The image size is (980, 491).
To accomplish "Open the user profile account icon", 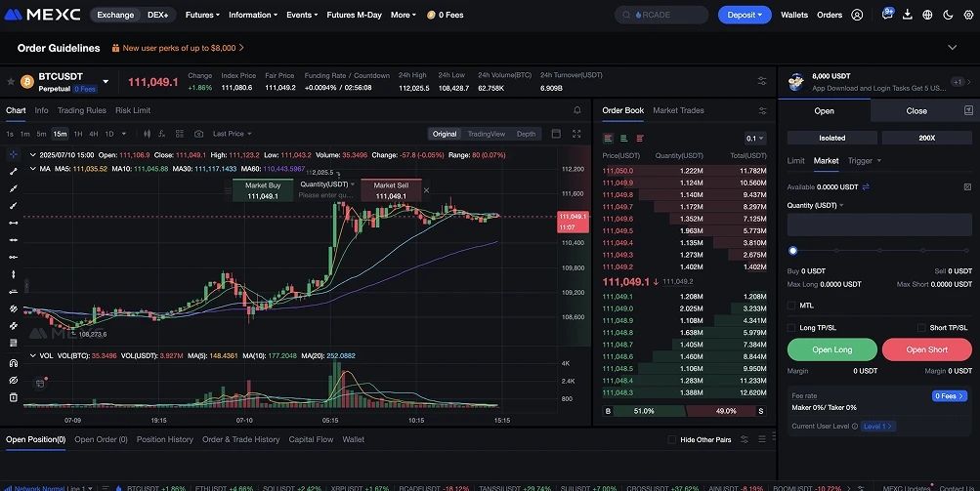I will [857, 15].
